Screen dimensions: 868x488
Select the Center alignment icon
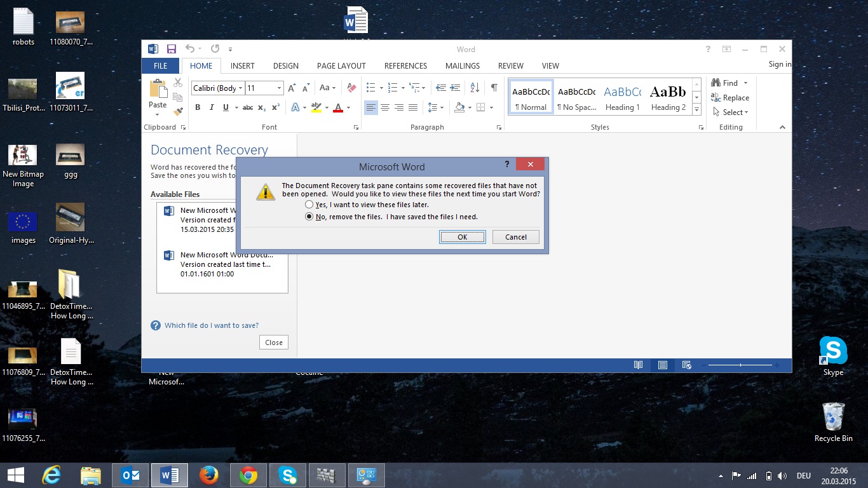(385, 107)
